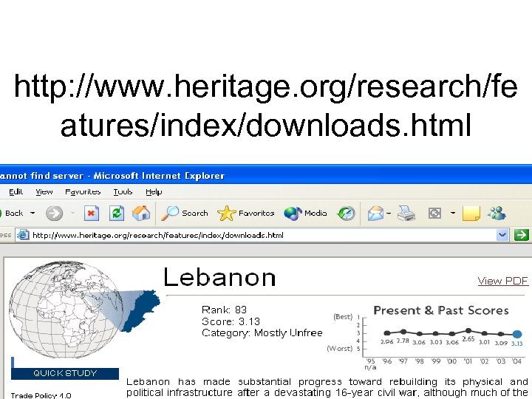This screenshot has height=399, width=532.
Task: Click the text 'Score: 3.13'
Action: pos(231,321)
